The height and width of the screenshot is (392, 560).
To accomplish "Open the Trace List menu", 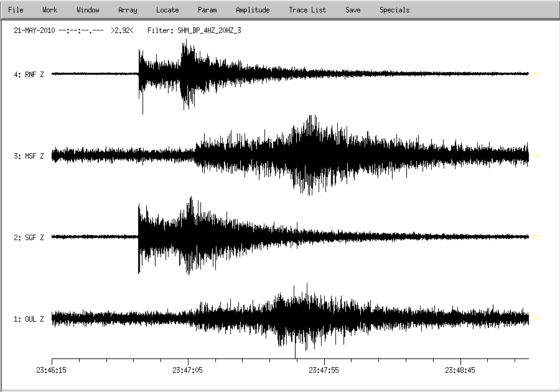I will 307,10.
